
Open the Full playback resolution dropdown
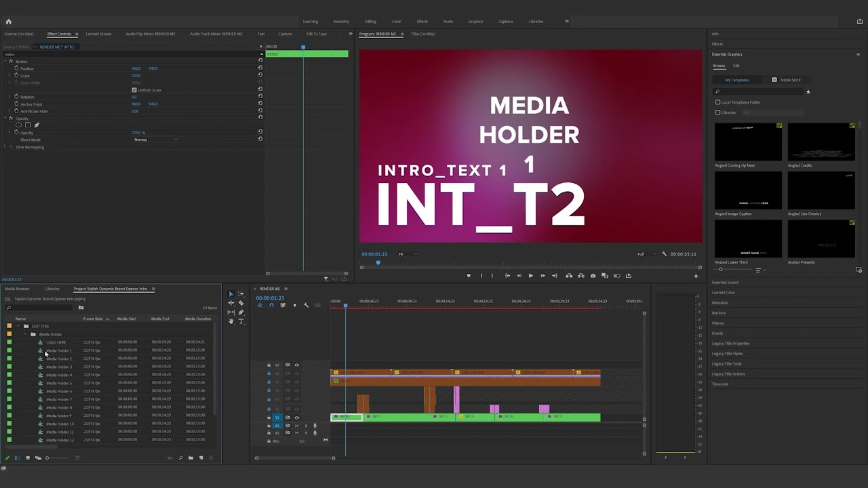click(x=646, y=254)
